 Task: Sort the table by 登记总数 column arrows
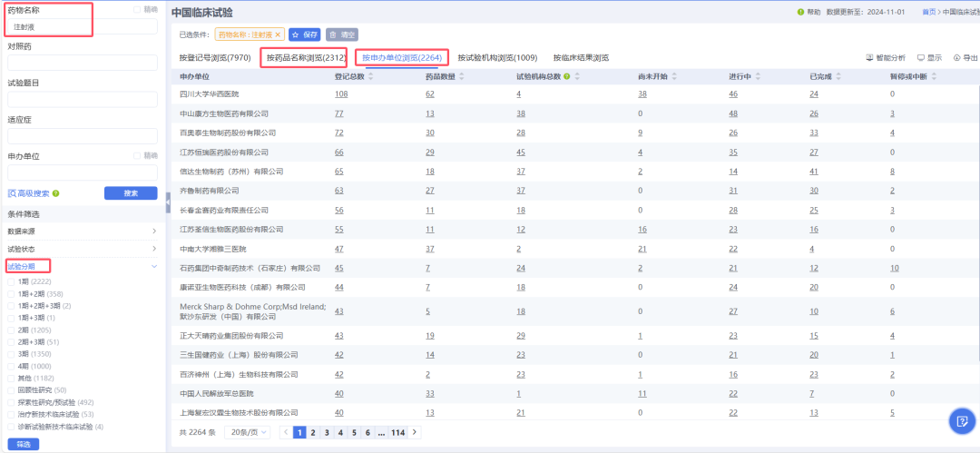pyautogui.click(x=371, y=76)
